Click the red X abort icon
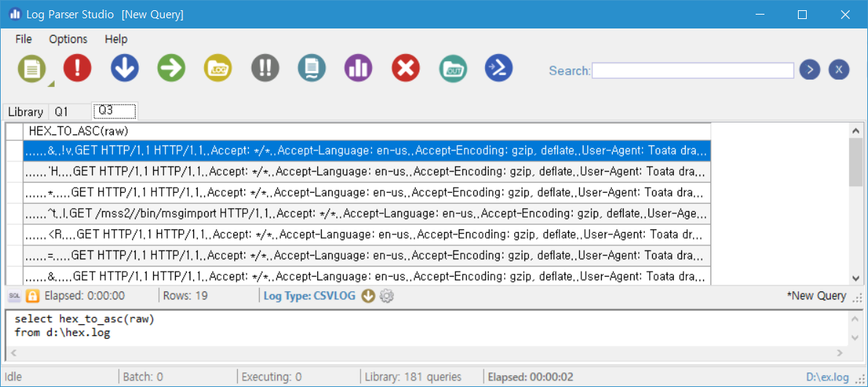868x387 pixels. 406,68
